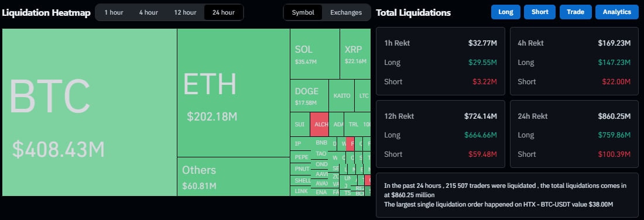Image resolution: width=644 pixels, height=220 pixels.
Task: Click the blue Long button
Action: point(506,12)
